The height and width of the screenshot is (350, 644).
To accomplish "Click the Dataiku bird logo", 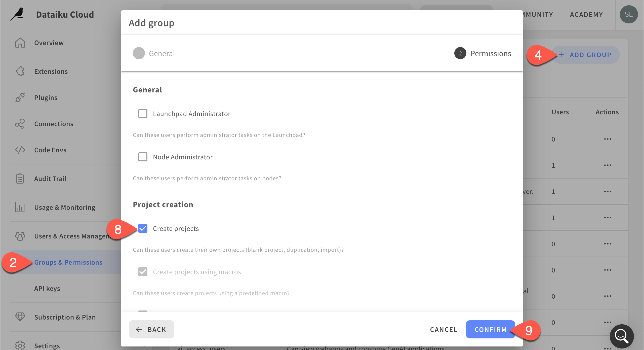I will coord(17,14).
